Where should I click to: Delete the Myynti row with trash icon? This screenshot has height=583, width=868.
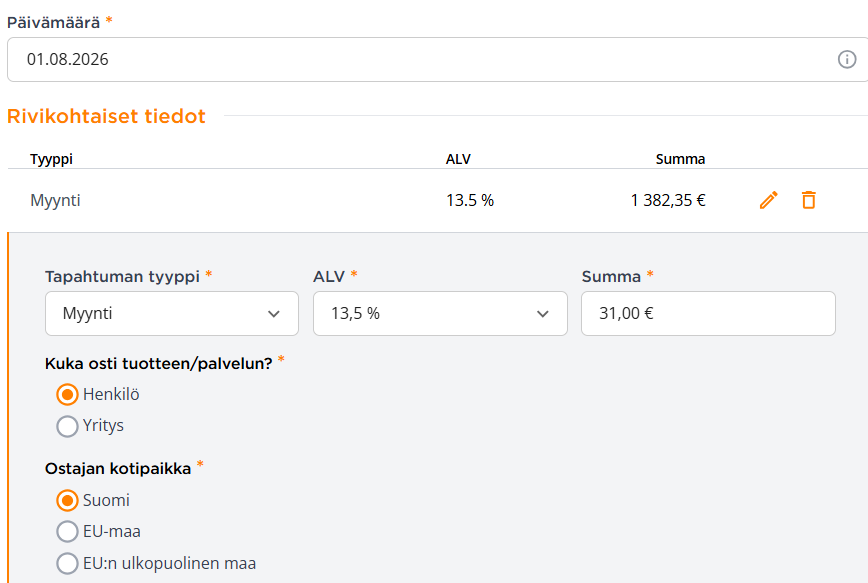(x=809, y=200)
